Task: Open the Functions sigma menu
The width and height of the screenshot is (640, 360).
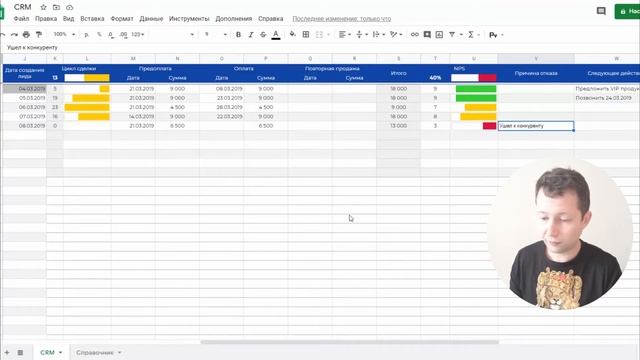Action: [x=471, y=35]
